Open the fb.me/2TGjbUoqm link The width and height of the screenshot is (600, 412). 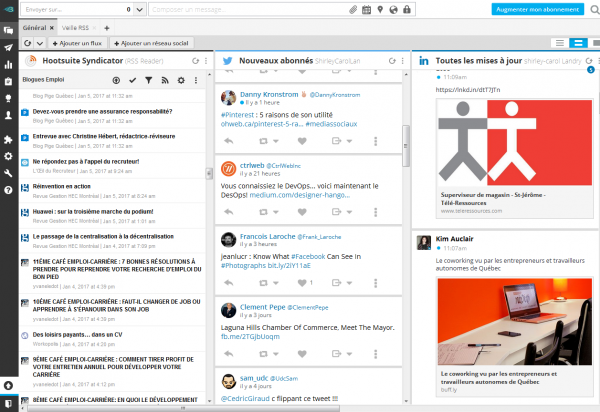[x=250, y=337]
